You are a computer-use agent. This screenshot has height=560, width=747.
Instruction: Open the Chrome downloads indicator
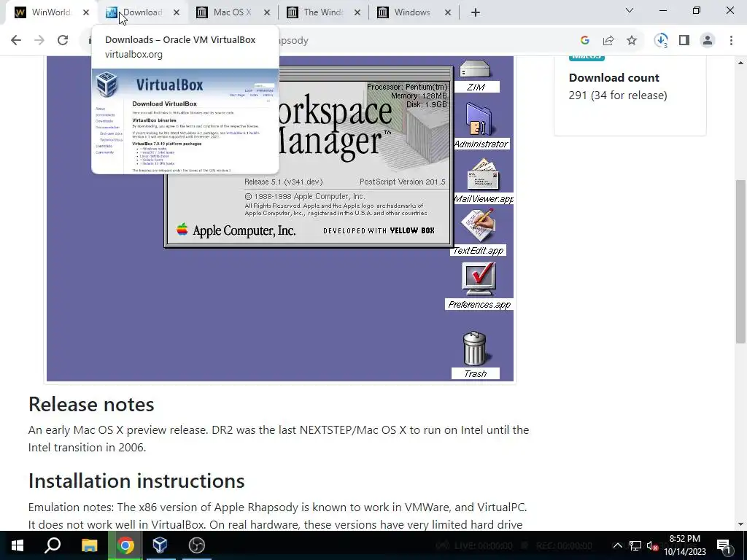(661, 41)
